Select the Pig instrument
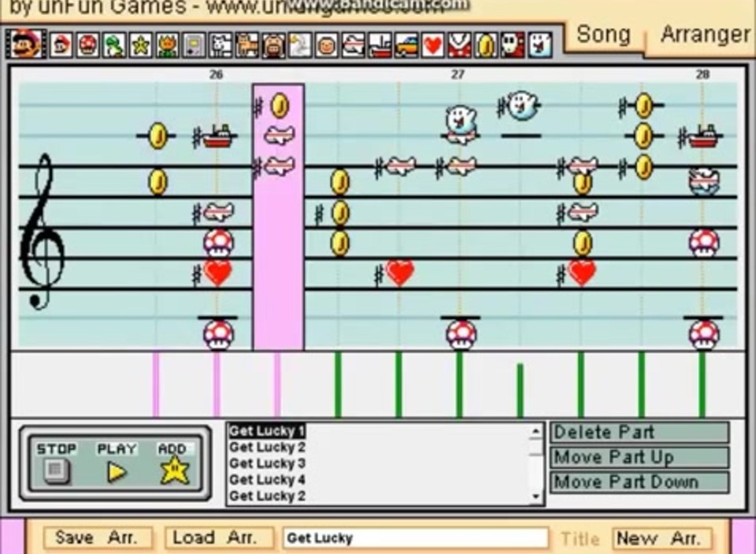756x554 pixels. coord(273,46)
